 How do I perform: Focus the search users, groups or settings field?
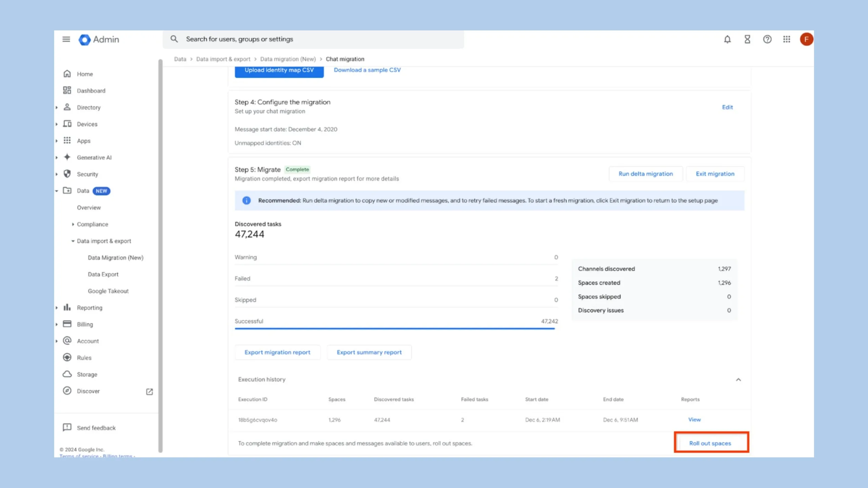[x=313, y=39]
